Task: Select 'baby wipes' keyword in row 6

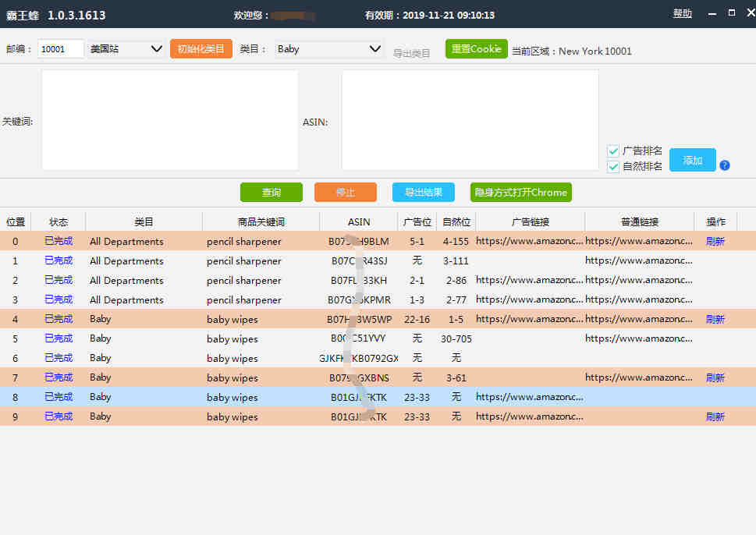Action: 232,358
